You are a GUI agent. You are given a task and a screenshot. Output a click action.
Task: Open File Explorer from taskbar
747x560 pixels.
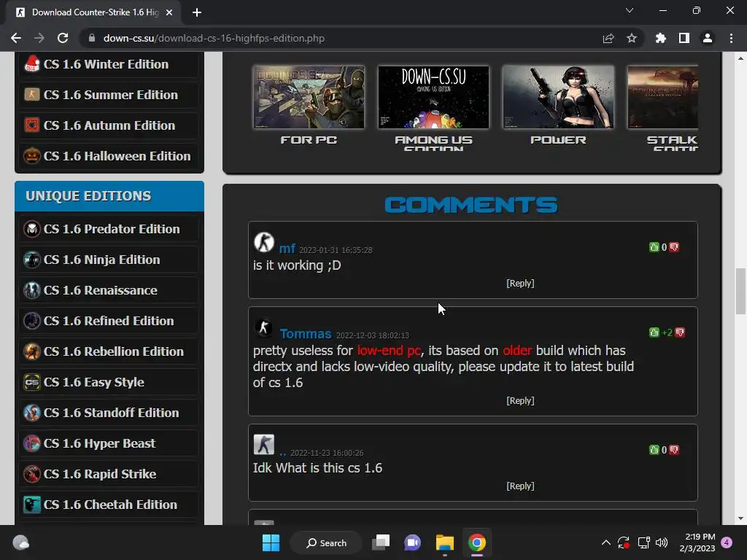(x=444, y=542)
